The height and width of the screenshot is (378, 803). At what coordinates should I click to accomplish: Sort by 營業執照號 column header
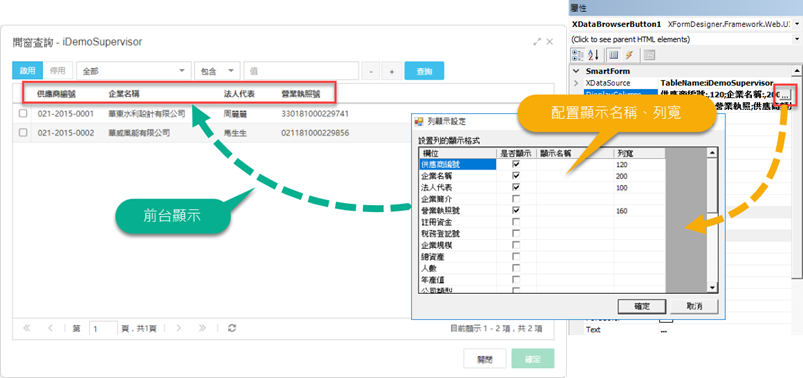pyautogui.click(x=301, y=94)
